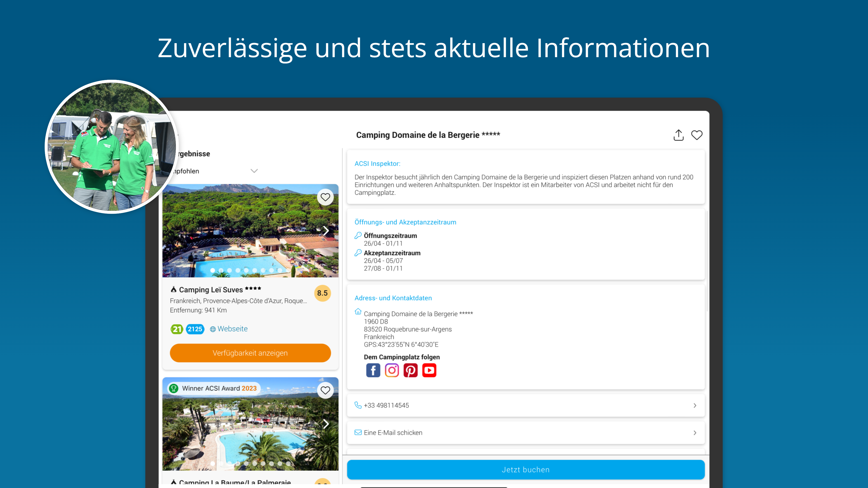868x488 pixels.
Task: Tap the green 21 badge on Leï Suves
Action: point(177,329)
